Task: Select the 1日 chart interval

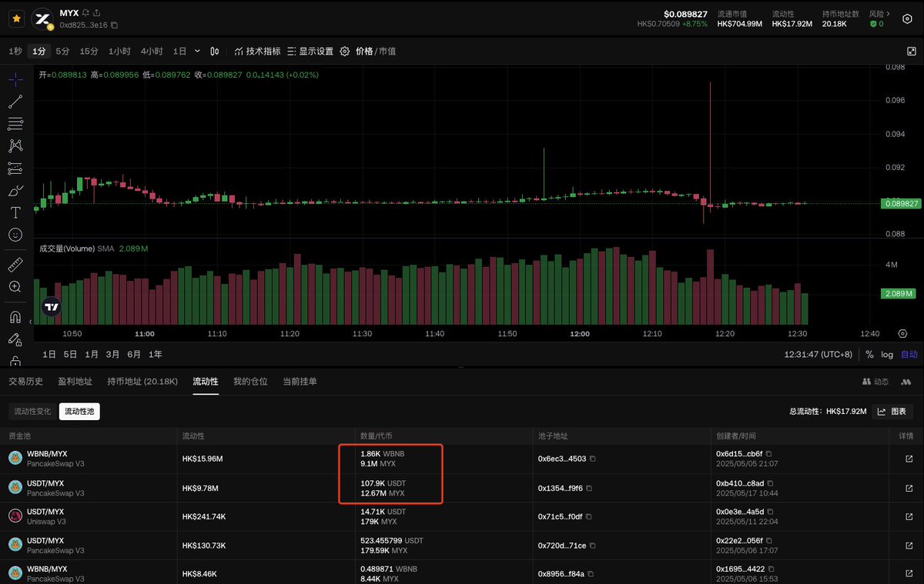Action: [179, 52]
